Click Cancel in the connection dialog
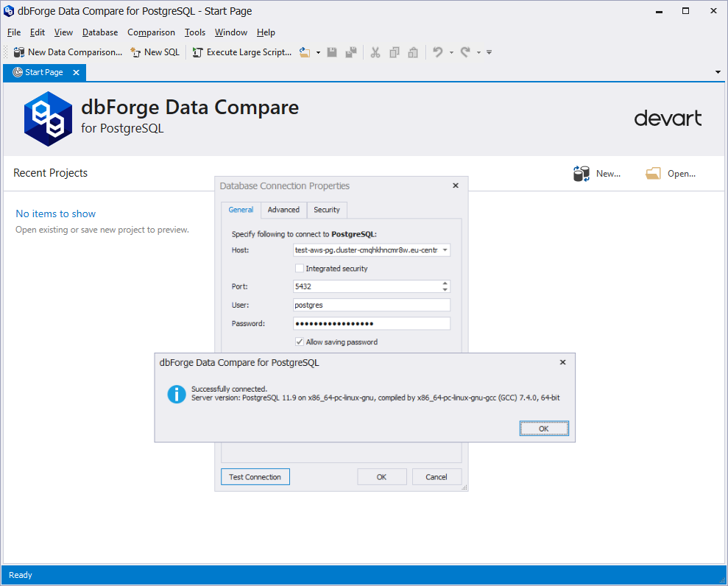 (x=437, y=477)
